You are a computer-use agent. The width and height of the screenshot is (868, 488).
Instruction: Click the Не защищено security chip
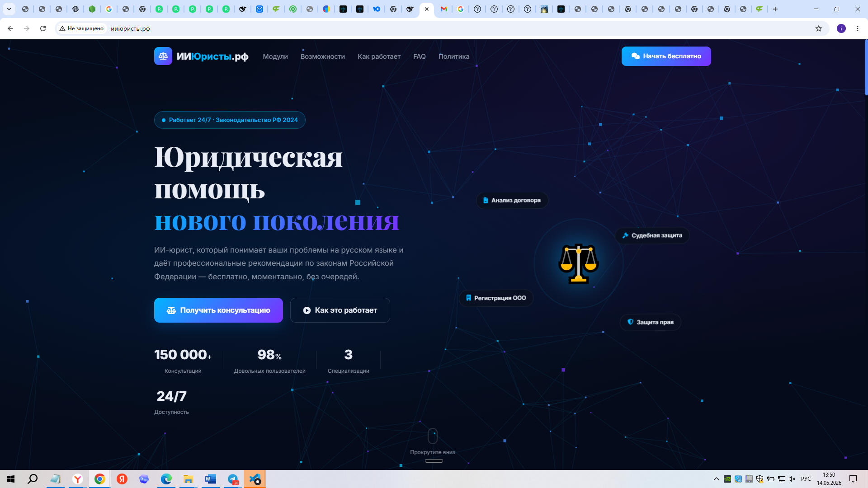81,28
